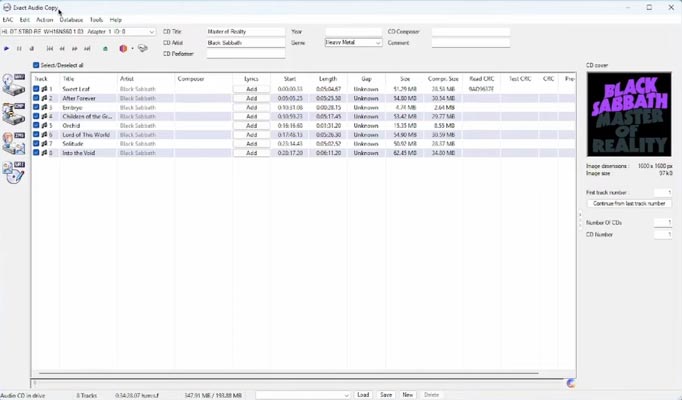Click Add lyrics for After Forever
Viewport: 682px width, 400px height.
click(251, 98)
